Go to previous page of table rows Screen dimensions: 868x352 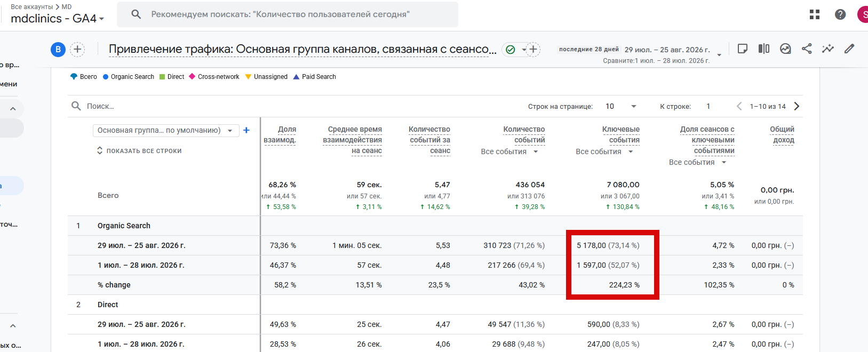coord(739,106)
